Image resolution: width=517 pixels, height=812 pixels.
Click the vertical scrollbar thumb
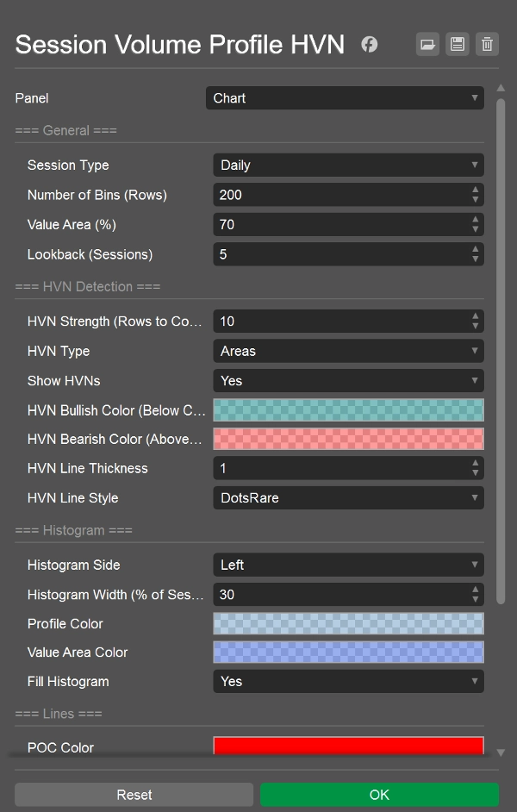pyautogui.click(x=501, y=351)
